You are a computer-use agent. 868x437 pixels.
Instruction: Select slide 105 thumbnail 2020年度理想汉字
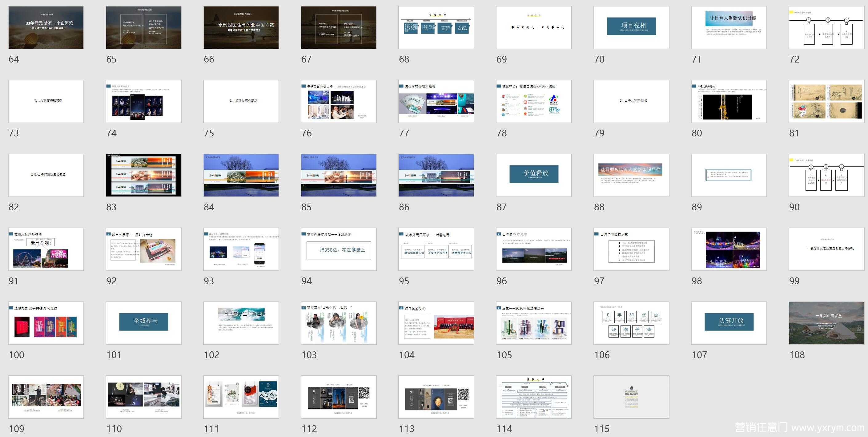(534, 323)
